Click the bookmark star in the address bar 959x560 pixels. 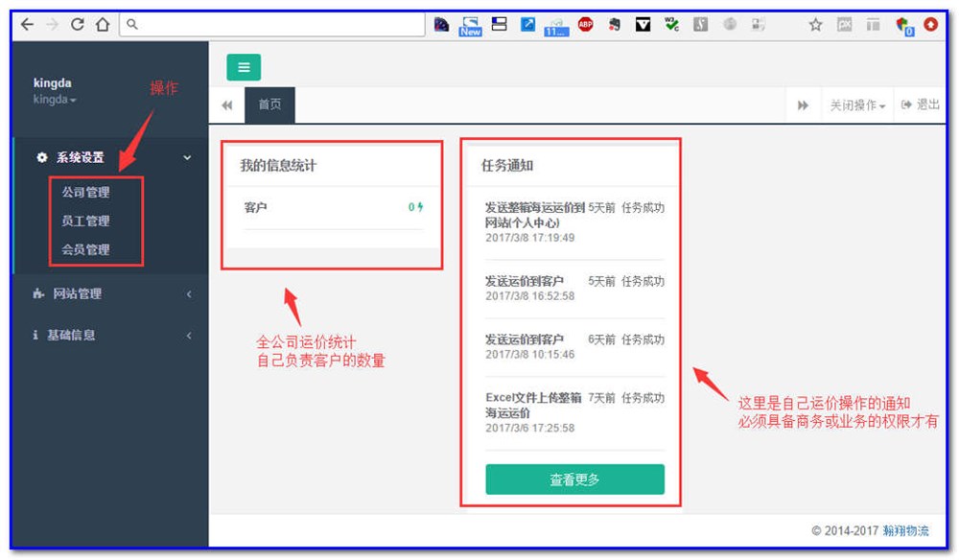816,24
